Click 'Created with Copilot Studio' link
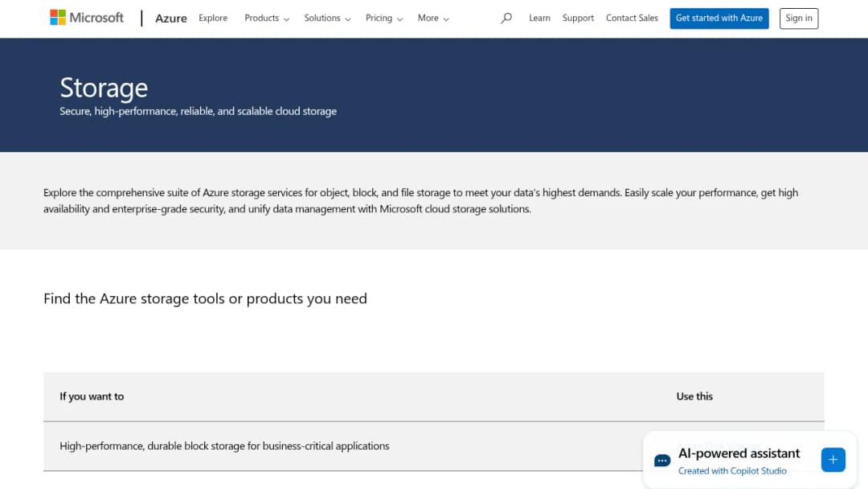868x489 pixels. click(732, 471)
